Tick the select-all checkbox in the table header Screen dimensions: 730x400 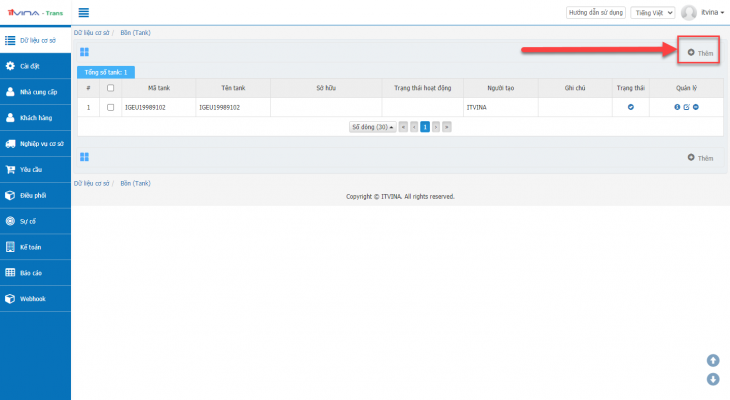point(110,88)
